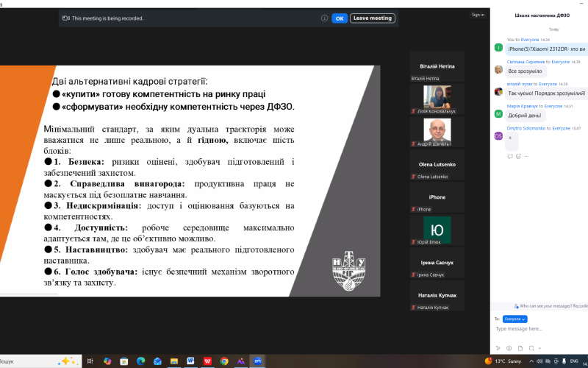Image resolution: width=588 pixels, height=368 pixels.
Task: Open more options under Dmytro's message
Action: tap(527, 156)
